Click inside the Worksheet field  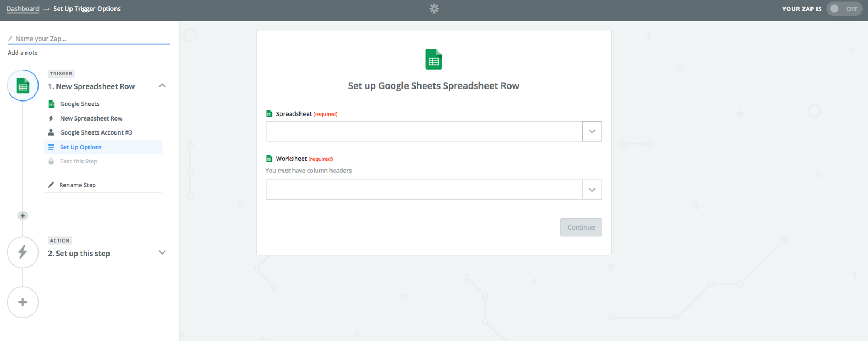(x=424, y=190)
